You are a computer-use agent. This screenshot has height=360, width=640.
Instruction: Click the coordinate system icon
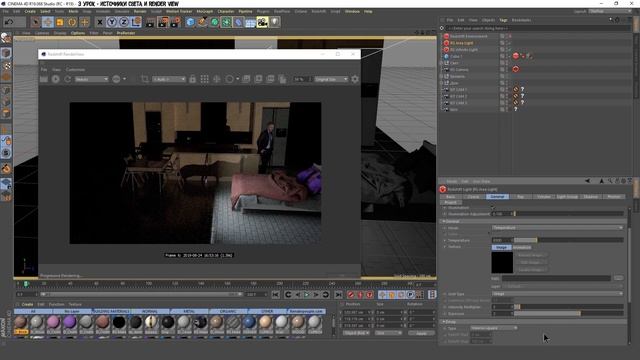[136, 22]
